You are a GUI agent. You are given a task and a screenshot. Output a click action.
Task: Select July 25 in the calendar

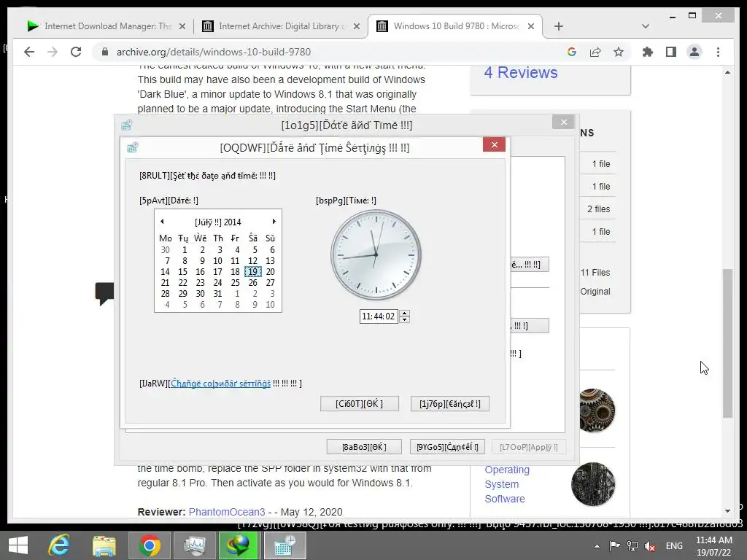coord(236,282)
